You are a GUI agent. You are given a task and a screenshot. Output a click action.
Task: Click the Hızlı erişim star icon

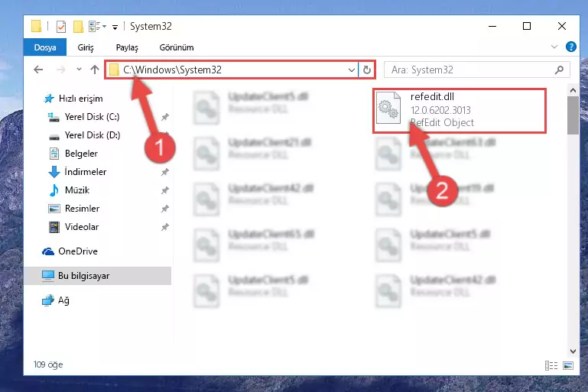point(49,99)
